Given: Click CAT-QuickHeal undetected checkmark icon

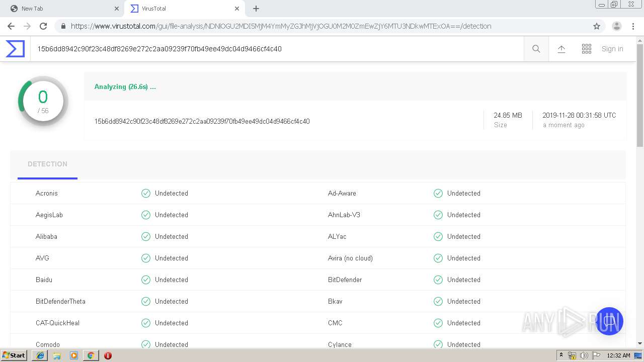Looking at the screenshot, I should (146, 323).
